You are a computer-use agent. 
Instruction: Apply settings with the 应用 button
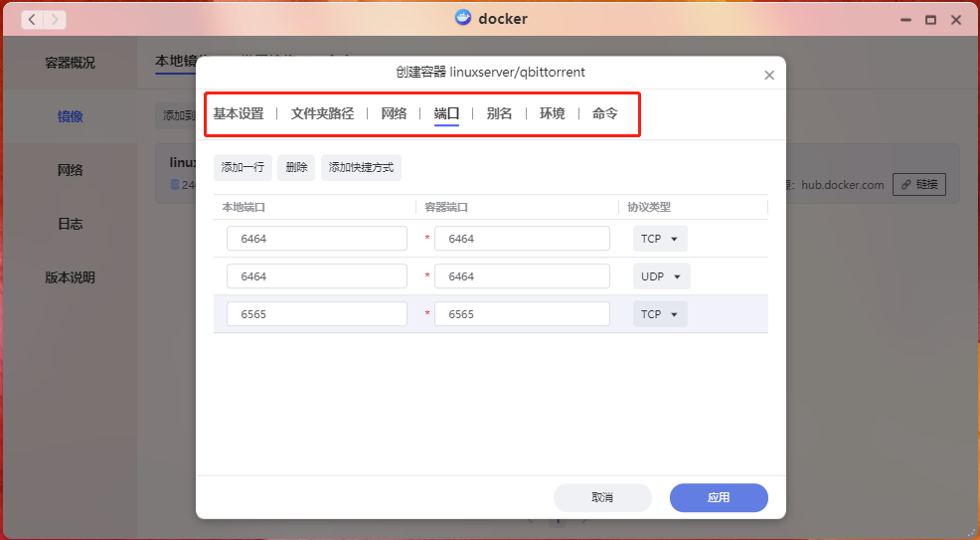(x=718, y=497)
